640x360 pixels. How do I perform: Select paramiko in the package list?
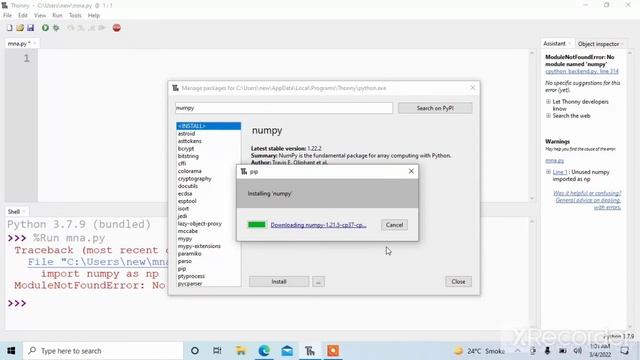(189, 253)
